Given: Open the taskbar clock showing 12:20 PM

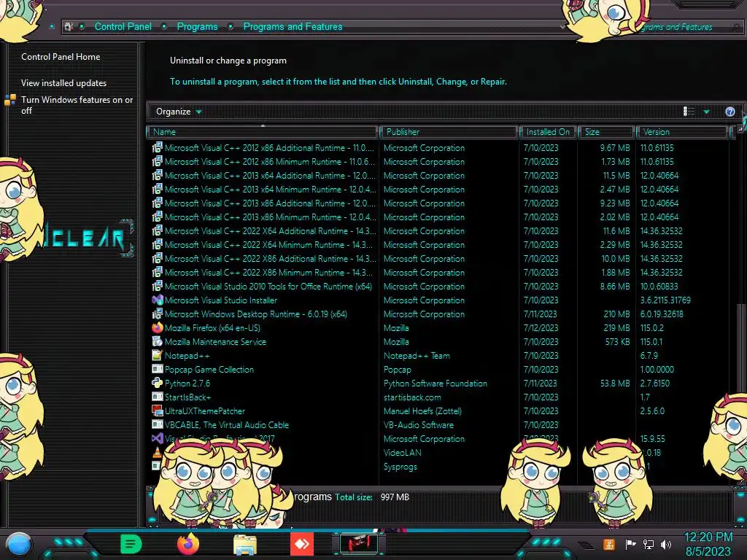Looking at the screenshot, I should pos(708,544).
